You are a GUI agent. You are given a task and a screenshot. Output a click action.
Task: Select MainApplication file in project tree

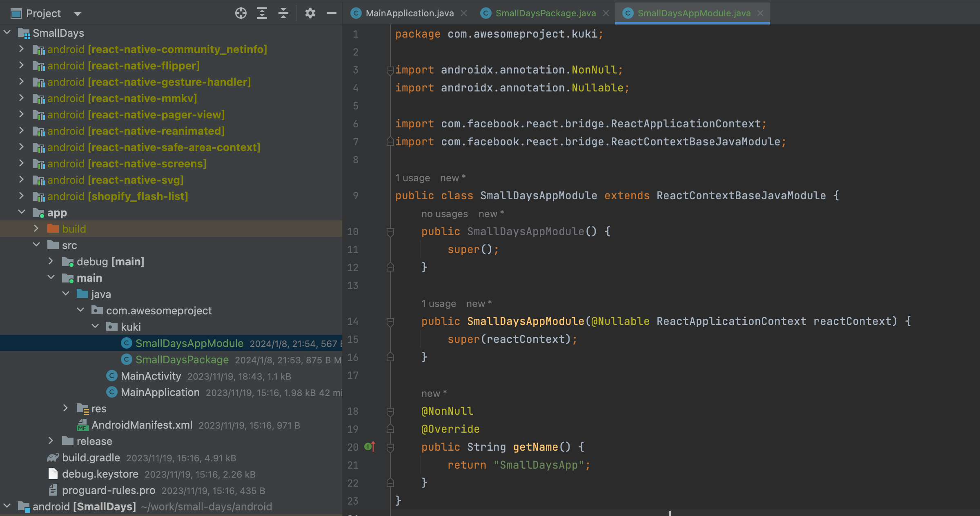coord(160,392)
